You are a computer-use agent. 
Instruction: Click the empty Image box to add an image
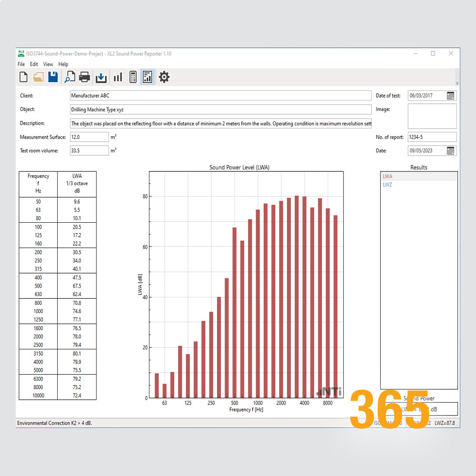coord(432,116)
